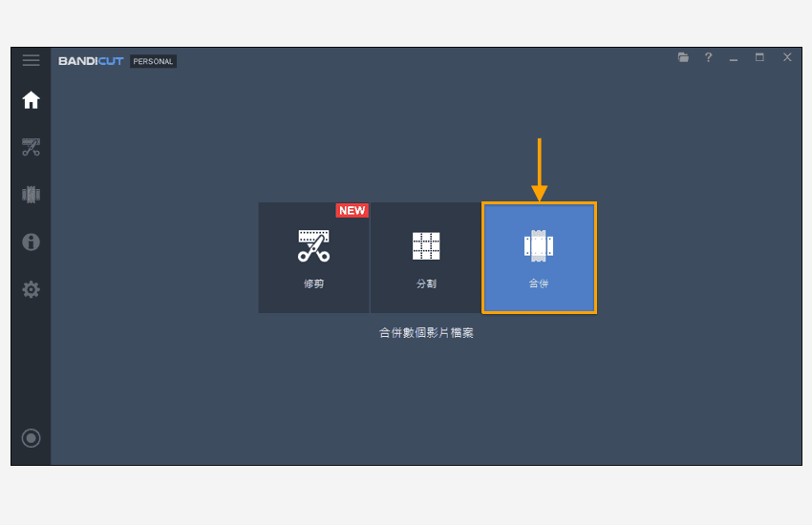Launch the Bandicam recorder circle icon
812x525 pixels.
pyautogui.click(x=32, y=438)
